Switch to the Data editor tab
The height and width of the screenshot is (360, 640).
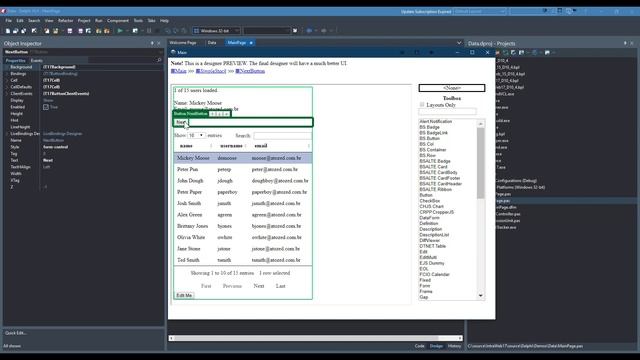pyautogui.click(x=212, y=42)
